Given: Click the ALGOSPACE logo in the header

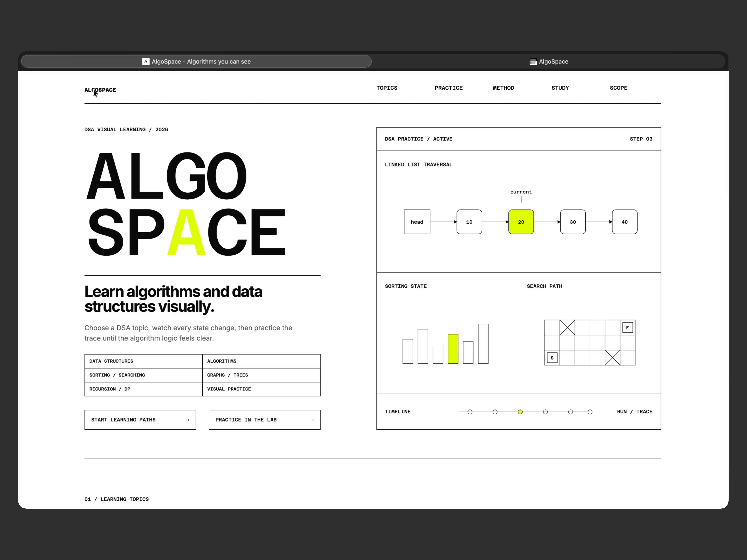Looking at the screenshot, I should (x=100, y=90).
